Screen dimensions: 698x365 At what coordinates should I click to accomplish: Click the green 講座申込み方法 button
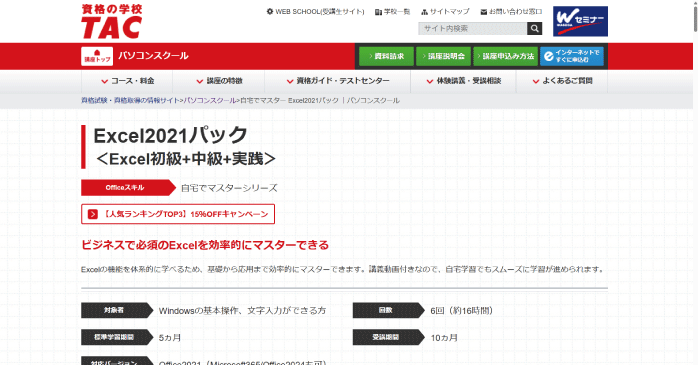(x=506, y=56)
